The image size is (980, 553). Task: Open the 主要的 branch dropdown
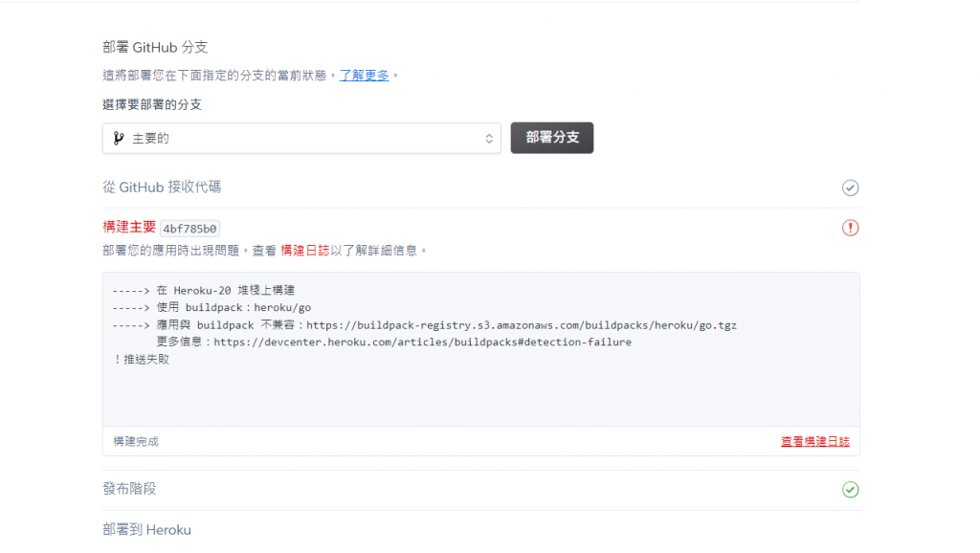click(x=301, y=138)
